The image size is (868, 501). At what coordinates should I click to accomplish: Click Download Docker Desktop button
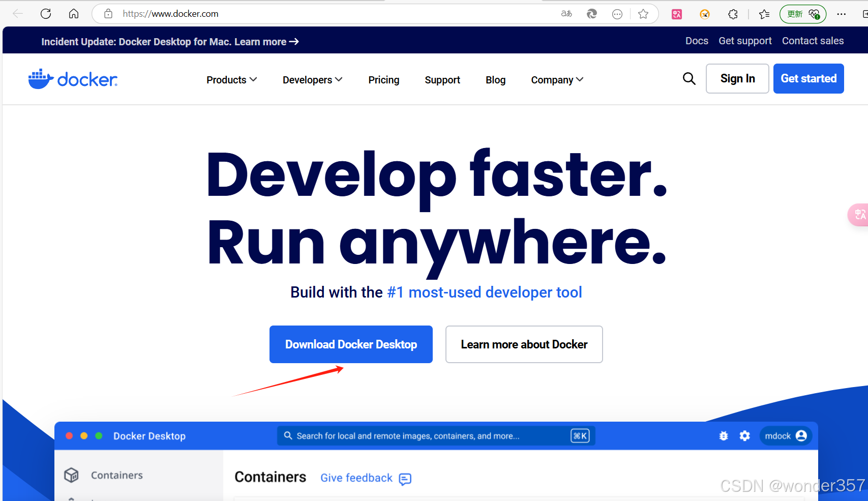pyautogui.click(x=351, y=344)
